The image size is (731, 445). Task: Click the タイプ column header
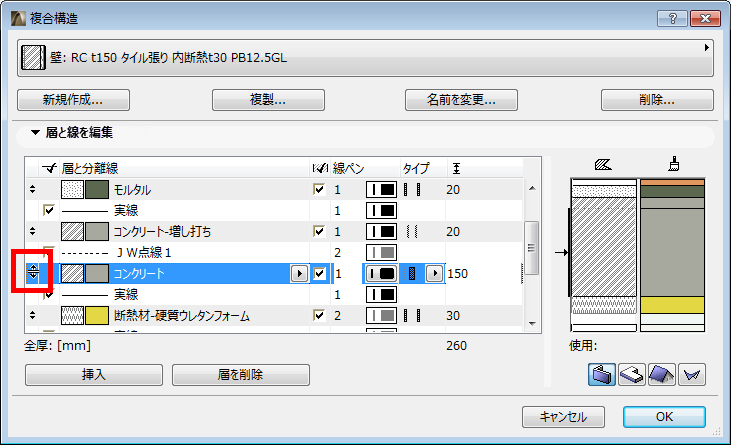(x=416, y=168)
